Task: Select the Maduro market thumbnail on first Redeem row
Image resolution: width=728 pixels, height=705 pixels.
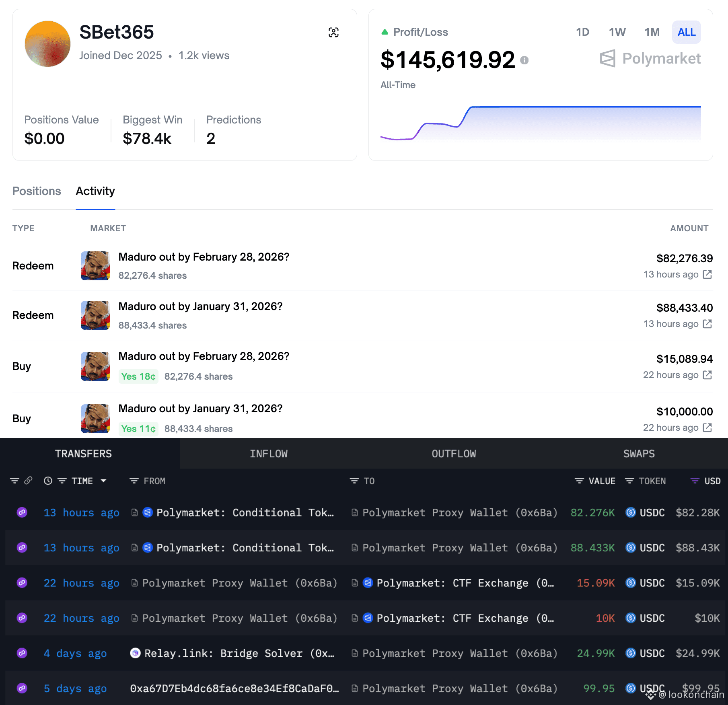Action: [95, 265]
